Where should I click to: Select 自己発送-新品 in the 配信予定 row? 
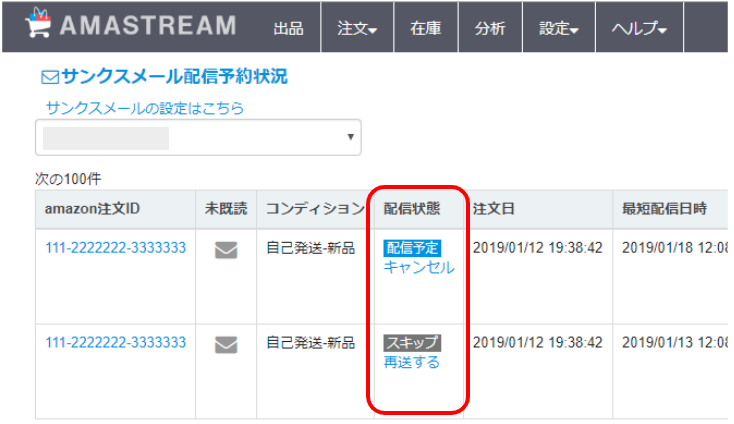tap(310, 248)
